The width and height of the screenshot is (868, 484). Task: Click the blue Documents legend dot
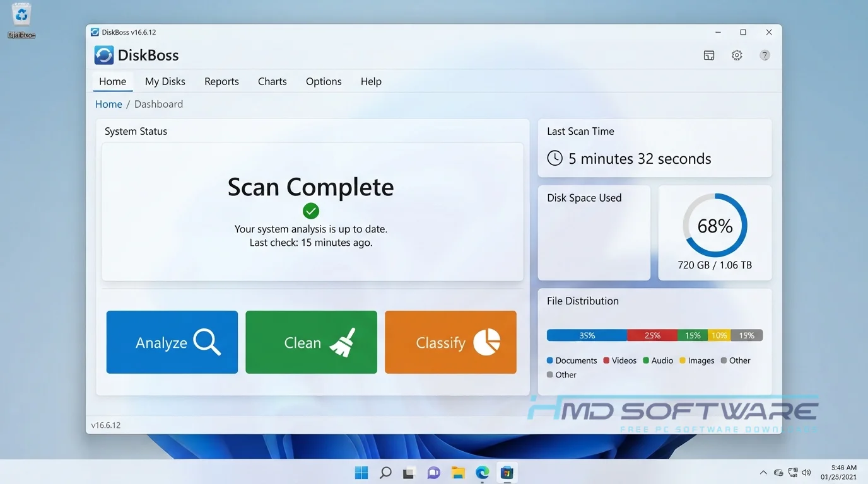pos(550,360)
